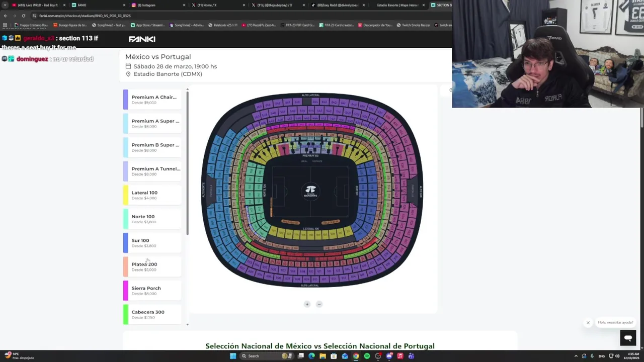Open the Happy Cristiano bookmark
This screenshot has height=362, width=644.
pos(31,25)
